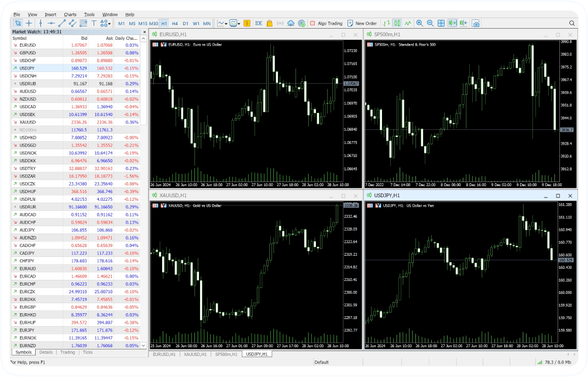Select the vertical line drawing tool

coord(40,23)
